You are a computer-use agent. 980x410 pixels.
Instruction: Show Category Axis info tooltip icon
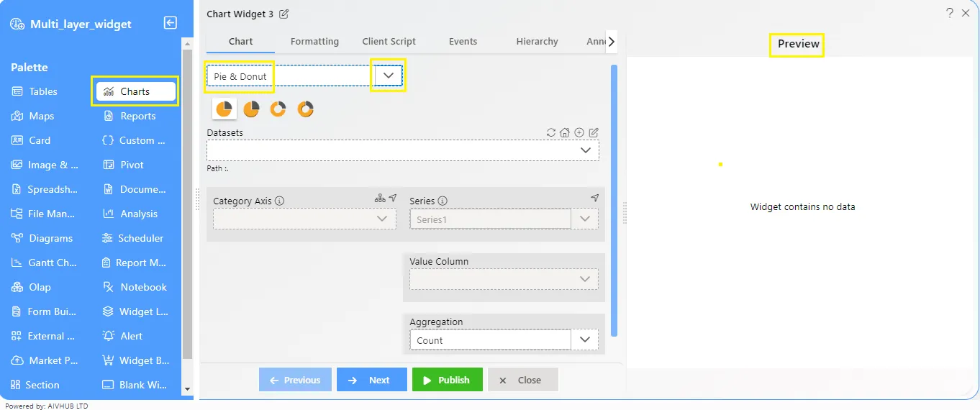pyautogui.click(x=279, y=201)
